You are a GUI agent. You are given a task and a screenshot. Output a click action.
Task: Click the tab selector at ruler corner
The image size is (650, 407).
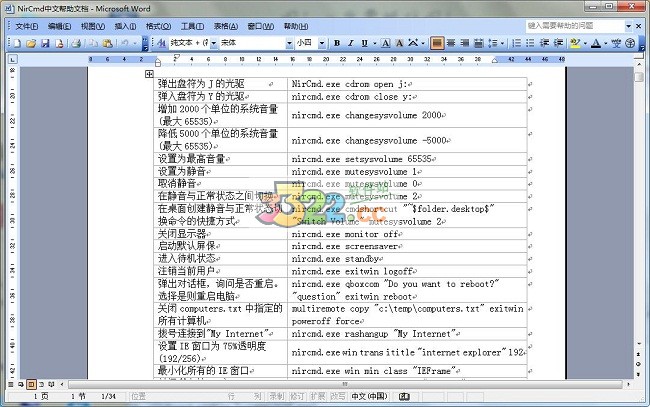13,59
